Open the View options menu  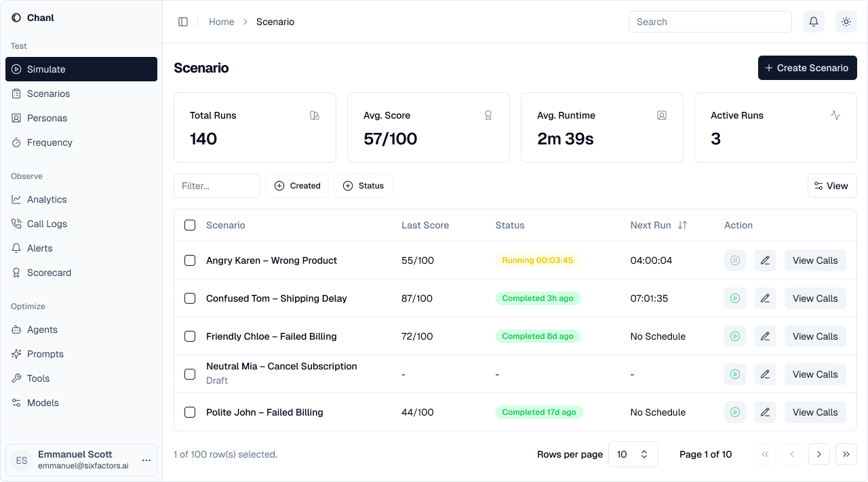tap(832, 186)
